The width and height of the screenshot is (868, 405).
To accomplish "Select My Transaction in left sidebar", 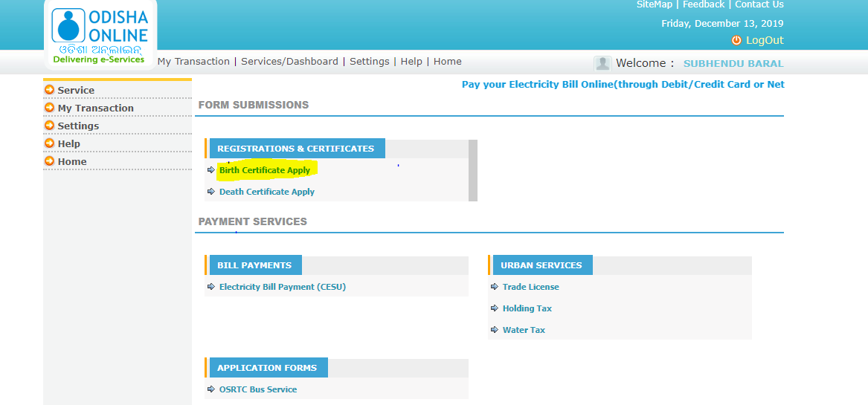I will (x=96, y=108).
